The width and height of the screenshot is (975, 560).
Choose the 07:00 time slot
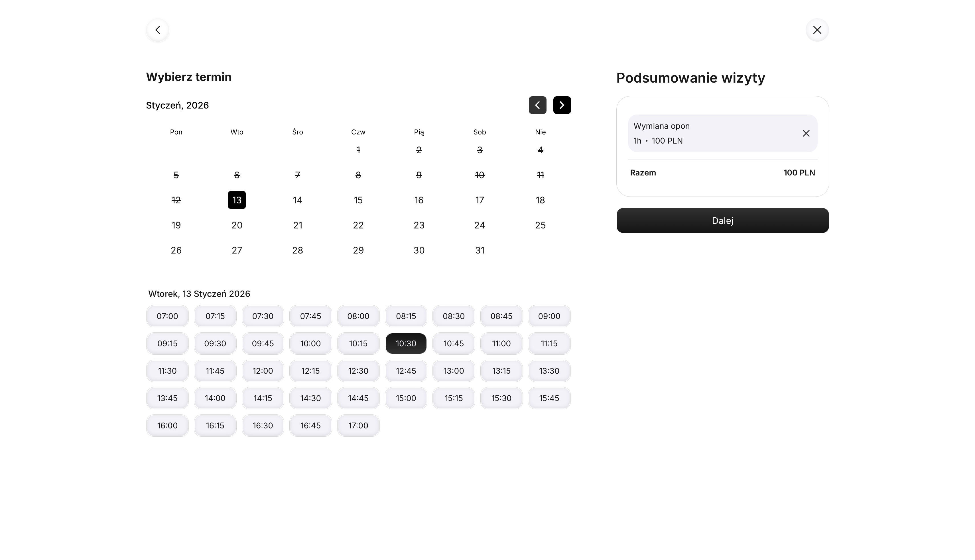[x=167, y=316]
